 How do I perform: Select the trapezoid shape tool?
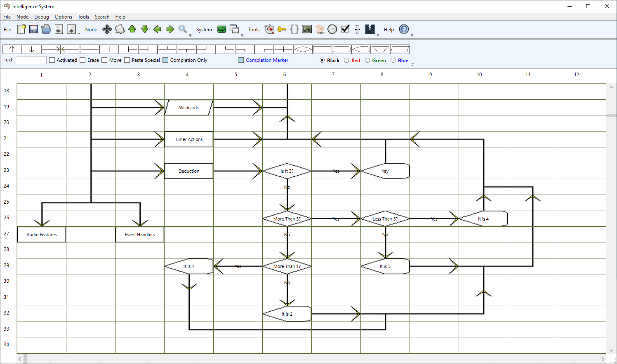pyautogui.click(x=380, y=49)
